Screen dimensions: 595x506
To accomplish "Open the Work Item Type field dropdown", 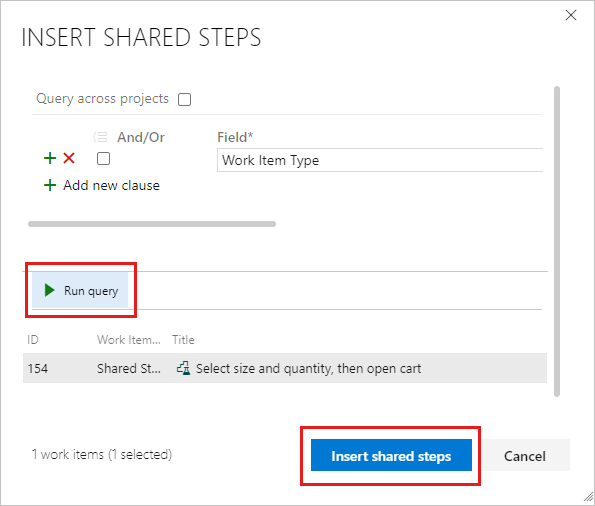I will coord(380,160).
